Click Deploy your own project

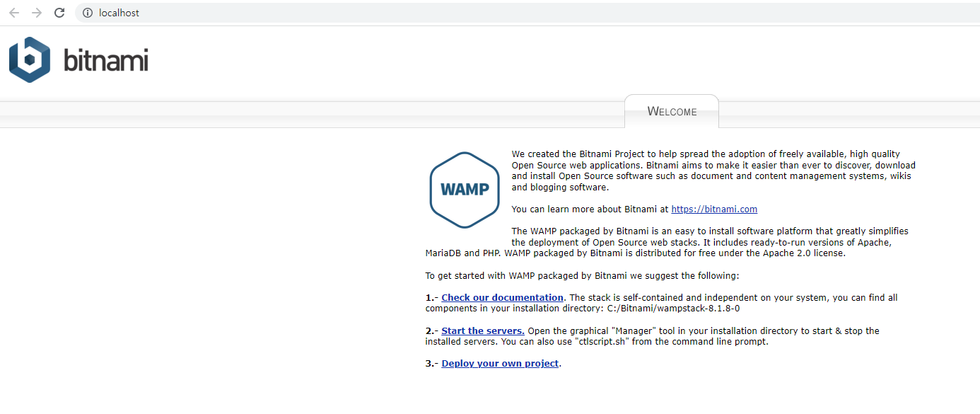pyautogui.click(x=499, y=363)
